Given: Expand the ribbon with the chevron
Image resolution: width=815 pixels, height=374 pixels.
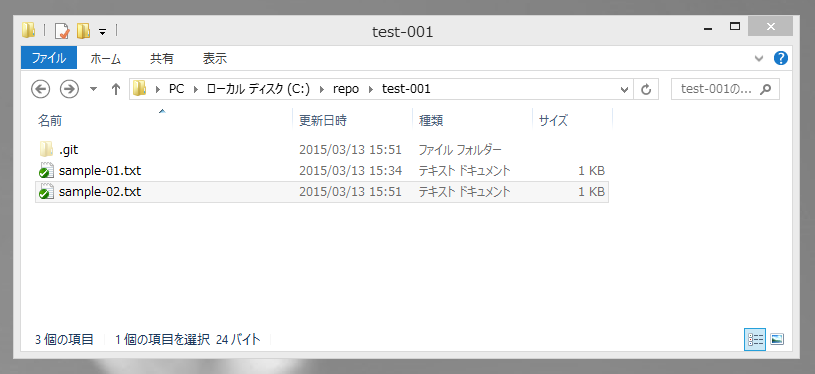Looking at the screenshot, I should coord(759,58).
